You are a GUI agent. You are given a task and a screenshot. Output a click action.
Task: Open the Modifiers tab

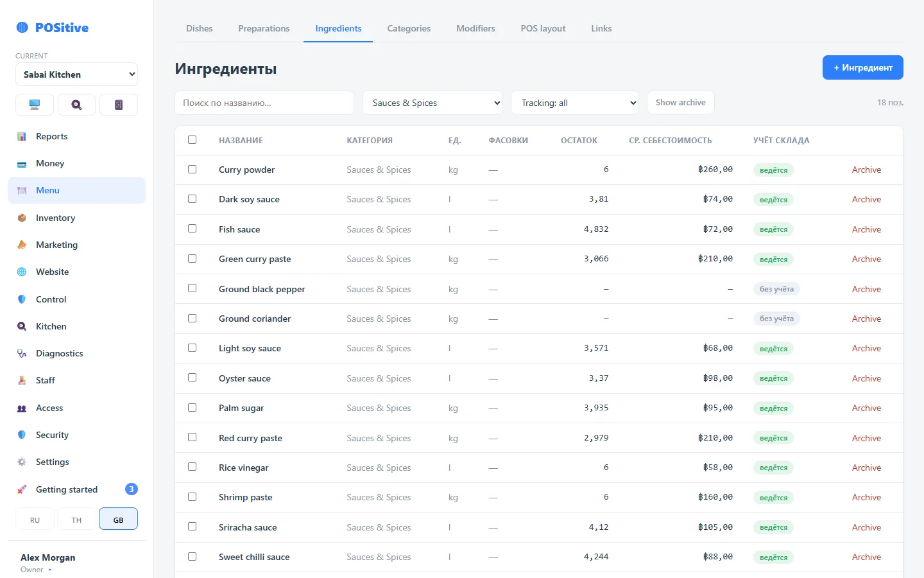475,28
